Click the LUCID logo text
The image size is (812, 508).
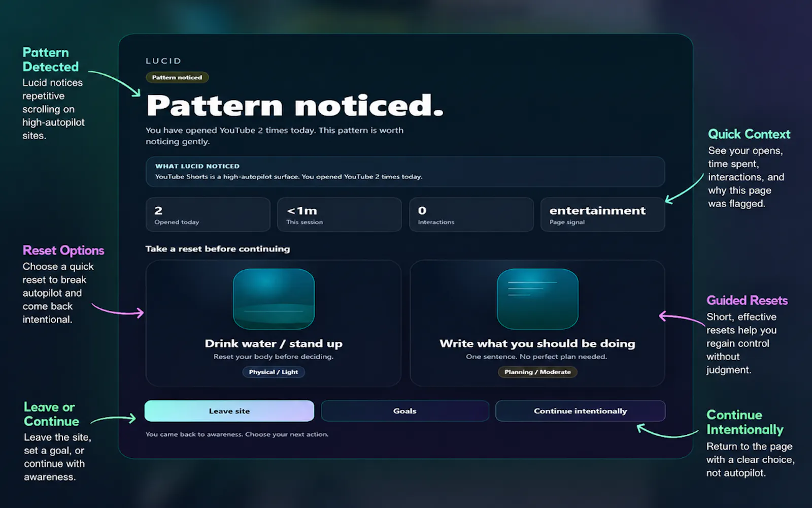click(x=163, y=61)
